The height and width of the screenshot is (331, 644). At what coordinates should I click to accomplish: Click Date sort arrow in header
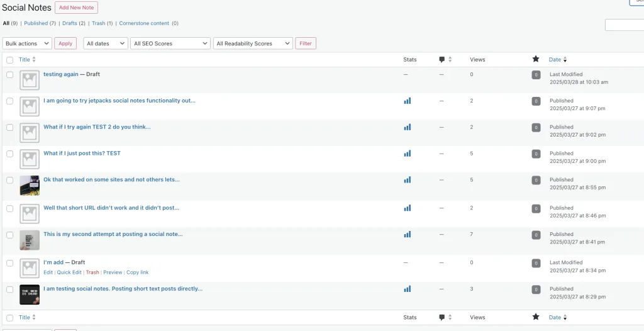click(x=565, y=60)
